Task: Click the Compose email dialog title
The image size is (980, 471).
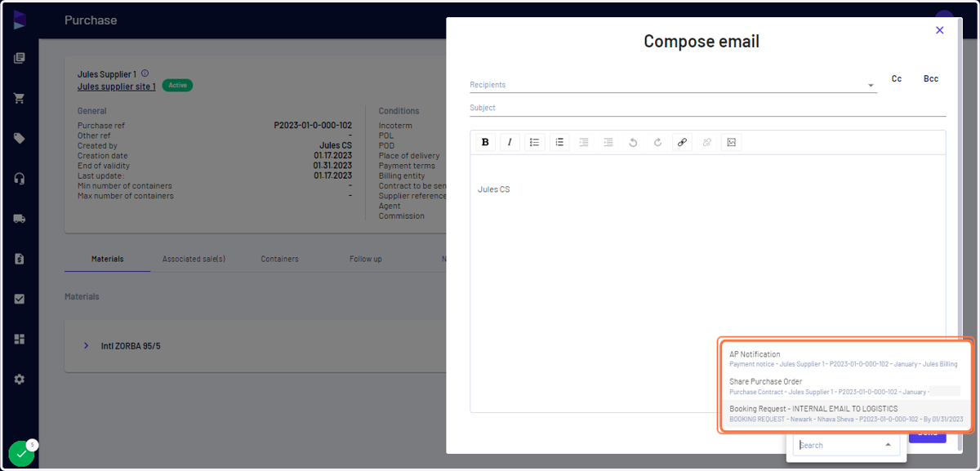Action: tap(702, 41)
